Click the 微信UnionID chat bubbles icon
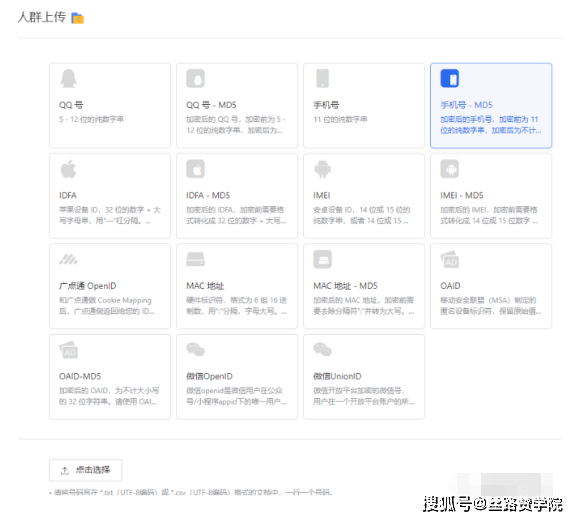 pyautogui.click(x=323, y=349)
